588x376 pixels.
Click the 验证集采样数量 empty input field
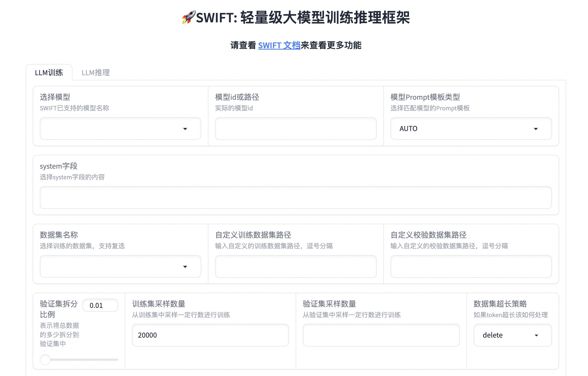pos(381,335)
